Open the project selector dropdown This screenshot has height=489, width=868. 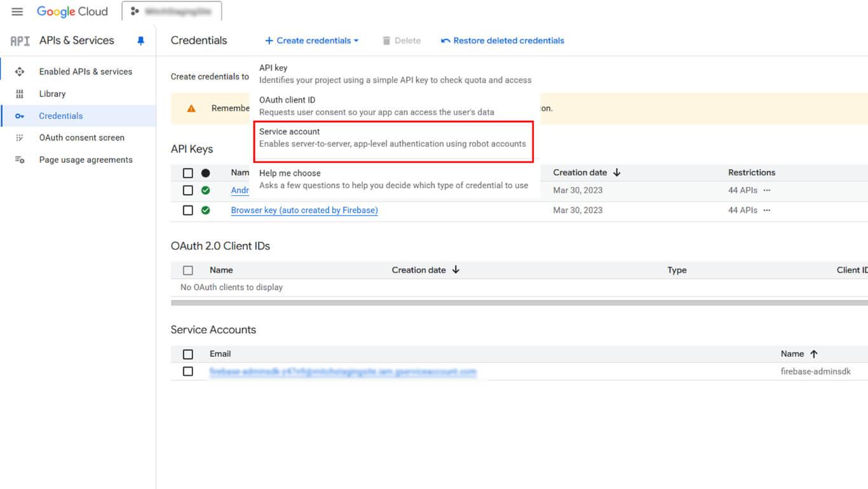pos(172,11)
